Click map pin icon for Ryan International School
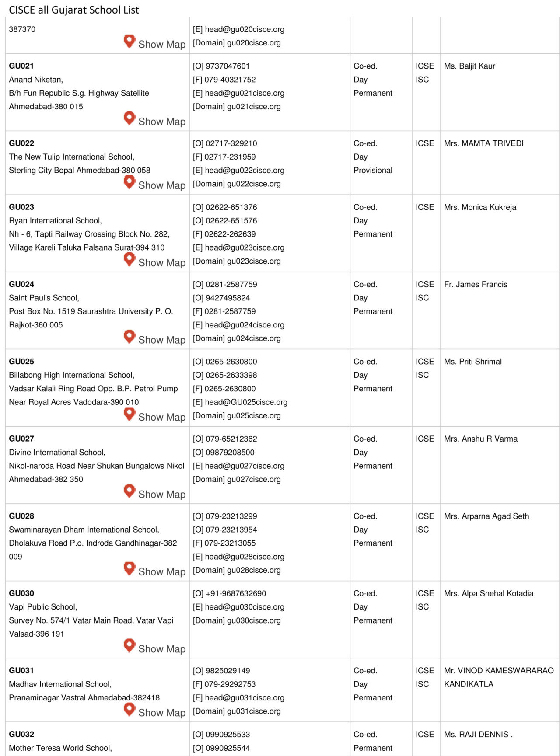 point(129,259)
